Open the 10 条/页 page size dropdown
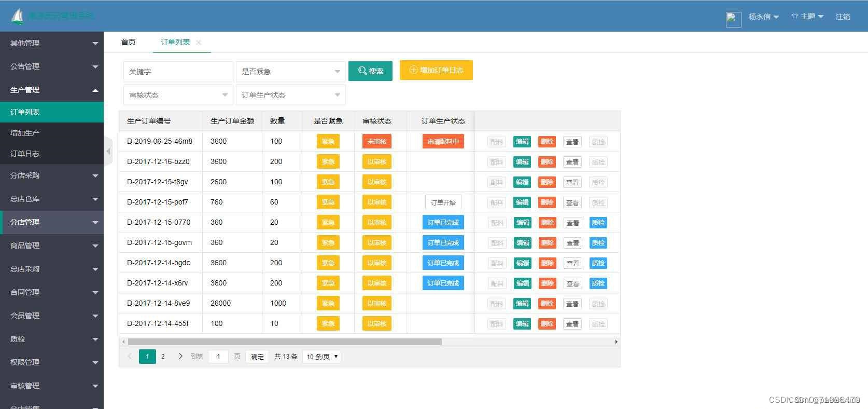The height and width of the screenshot is (409, 868). (321, 357)
